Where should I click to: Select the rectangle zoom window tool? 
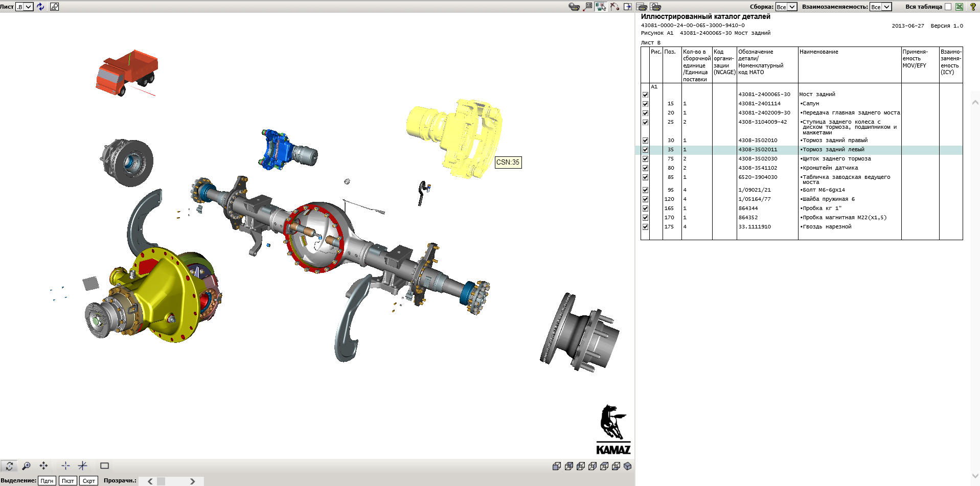point(105,466)
